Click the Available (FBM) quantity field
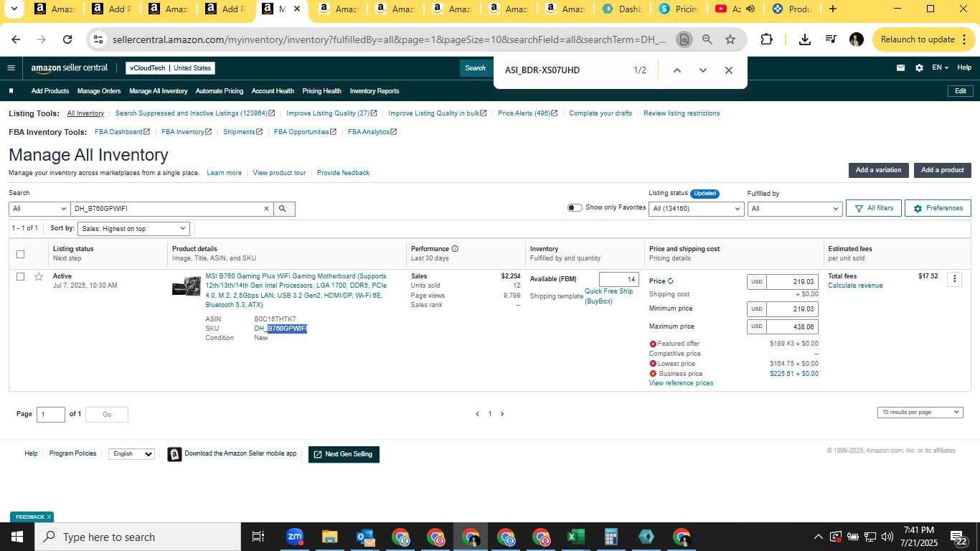 click(x=619, y=280)
